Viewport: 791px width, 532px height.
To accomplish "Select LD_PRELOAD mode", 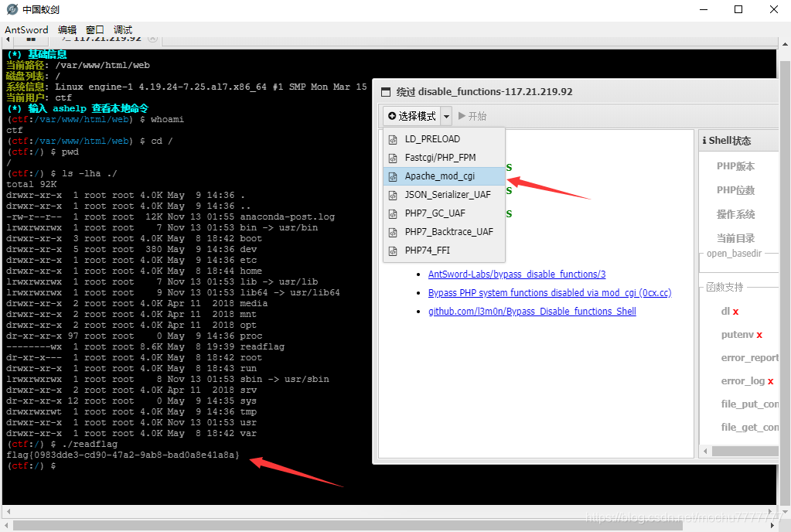I will tap(445, 139).
